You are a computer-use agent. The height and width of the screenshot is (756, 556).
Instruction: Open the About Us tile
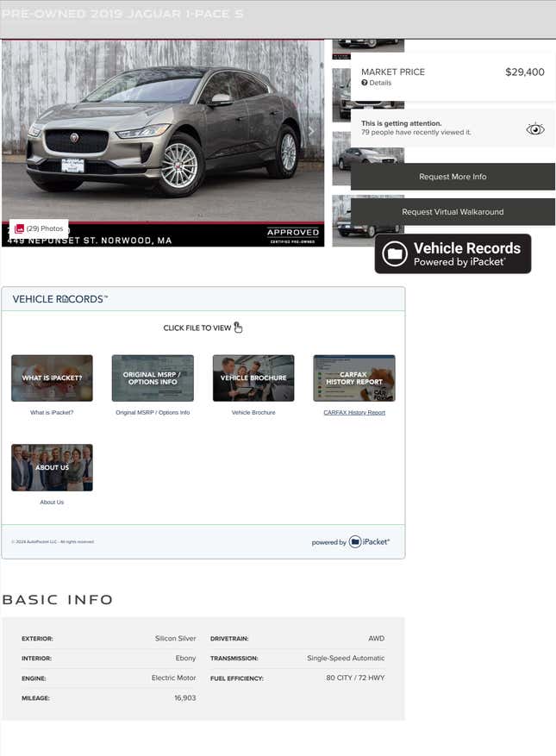click(52, 467)
